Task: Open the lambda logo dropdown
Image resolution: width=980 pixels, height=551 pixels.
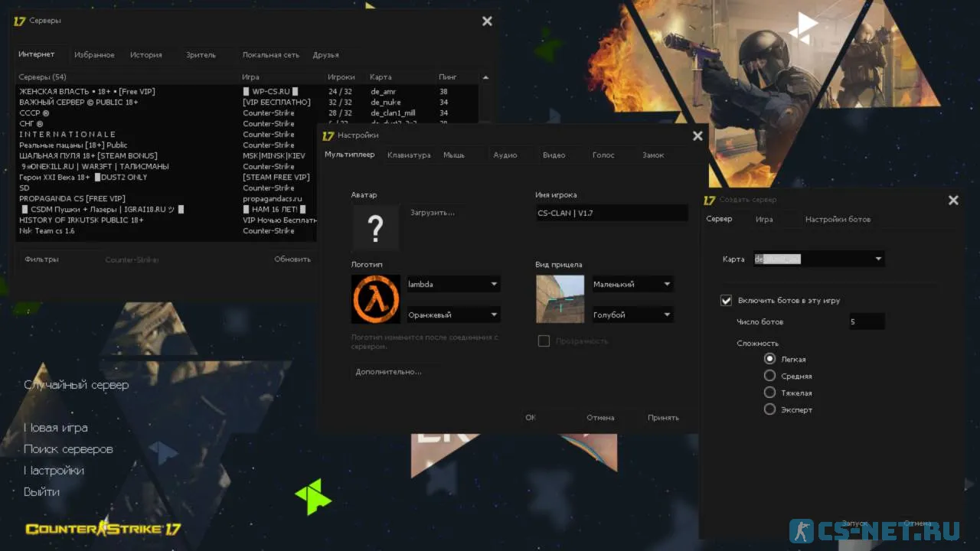Action: [x=453, y=284]
